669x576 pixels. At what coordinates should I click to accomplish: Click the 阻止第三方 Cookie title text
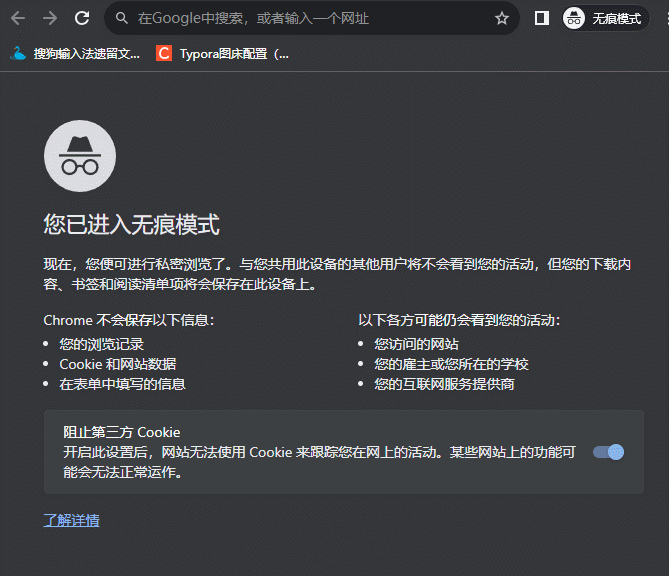tap(122, 432)
